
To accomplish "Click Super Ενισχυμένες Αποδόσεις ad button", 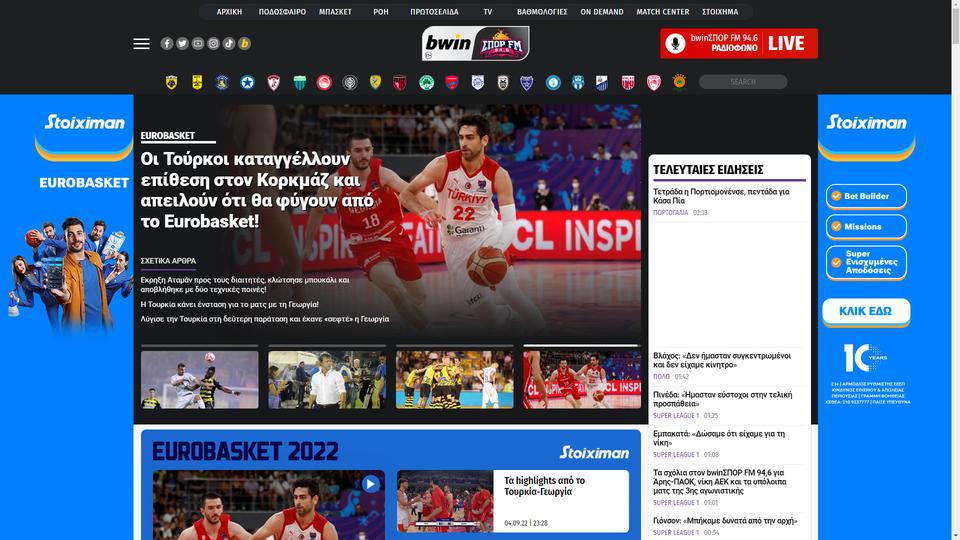I will [x=866, y=263].
